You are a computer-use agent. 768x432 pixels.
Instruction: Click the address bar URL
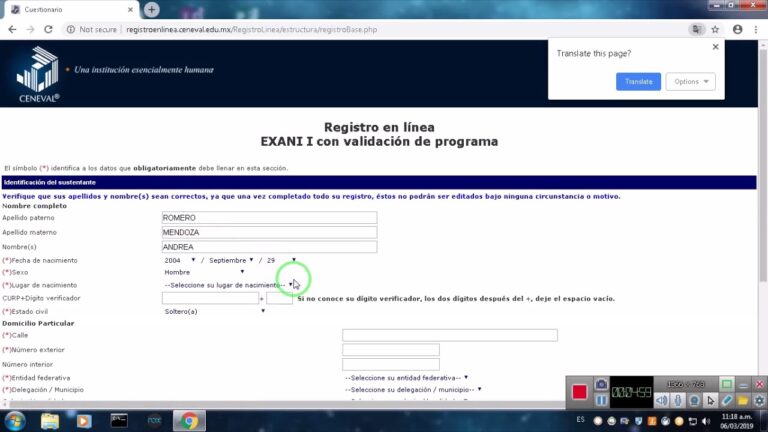point(251,29)
